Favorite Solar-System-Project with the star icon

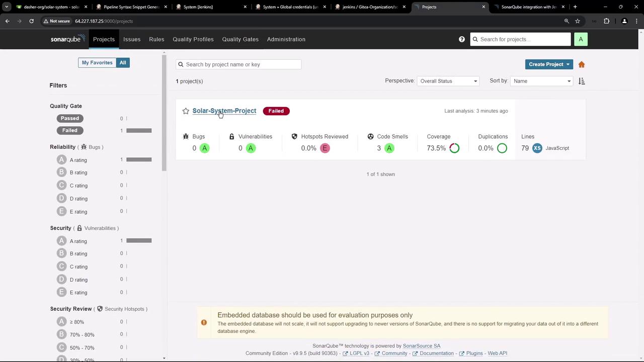[186, 111]
